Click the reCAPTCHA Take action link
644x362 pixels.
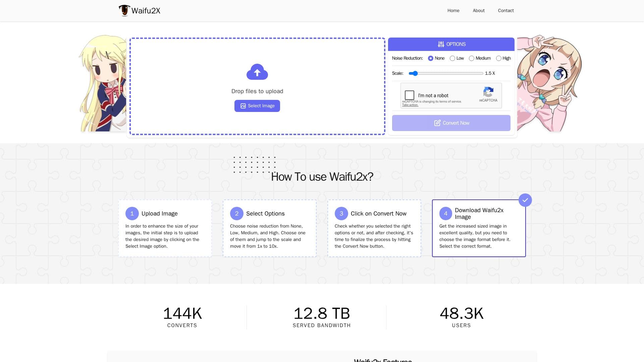point(410,105)
